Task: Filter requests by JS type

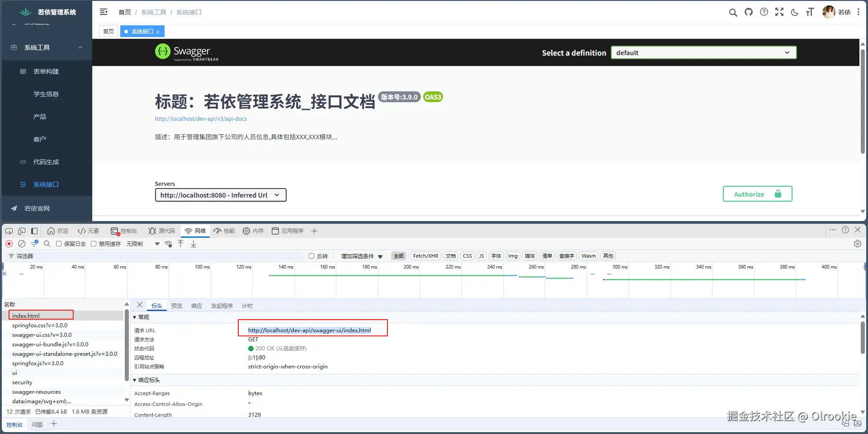Action: [x=481, y=256]
